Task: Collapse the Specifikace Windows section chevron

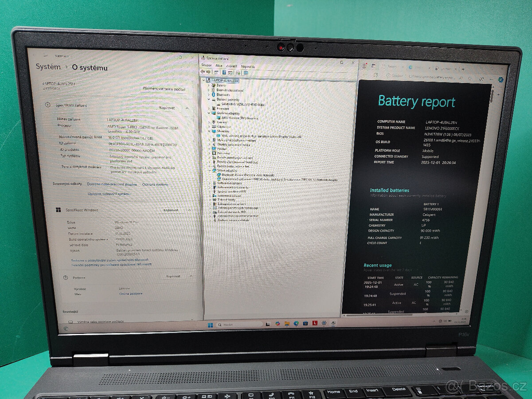Action: (x=189, y=210)
